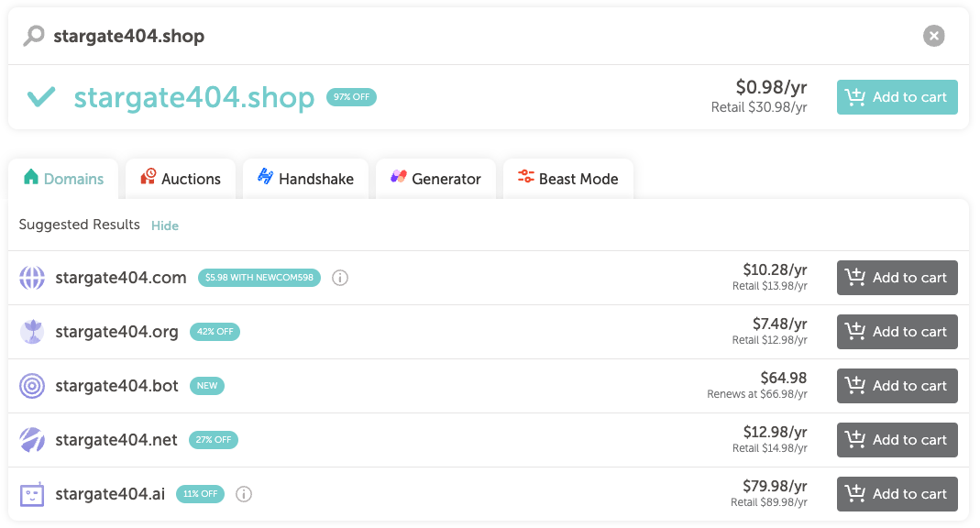Click the NEWCOM598 promo badge
The width and height of the screenshot is (980, 528).
(259, 278)
